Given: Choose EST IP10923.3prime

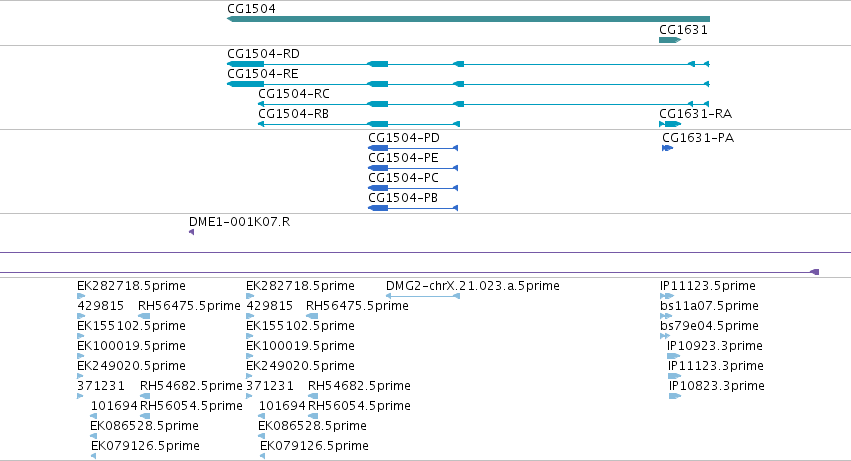Looking at the screenshot, I should tap(715, 346).
